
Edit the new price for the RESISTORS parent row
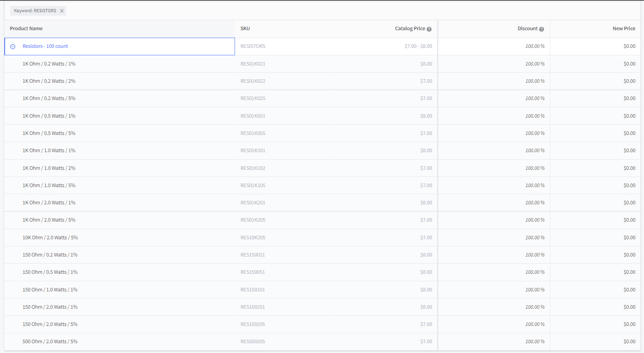[595, 46]
